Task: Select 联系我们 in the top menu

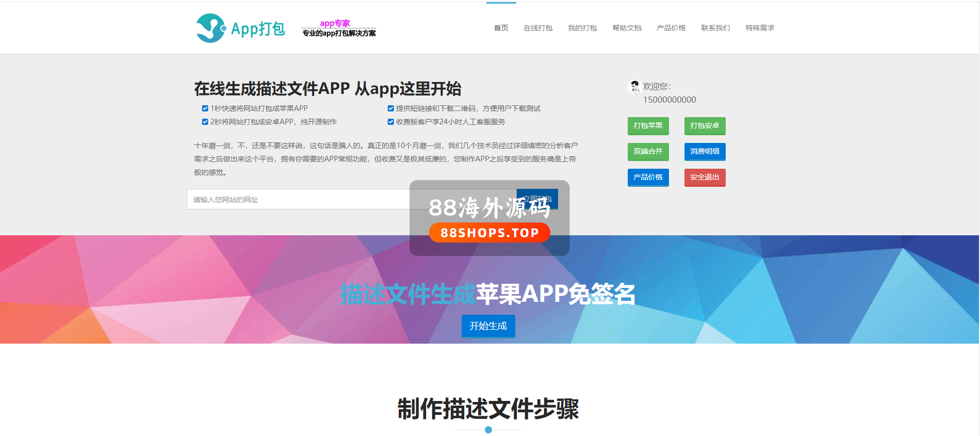Action: tap(715, 28)
